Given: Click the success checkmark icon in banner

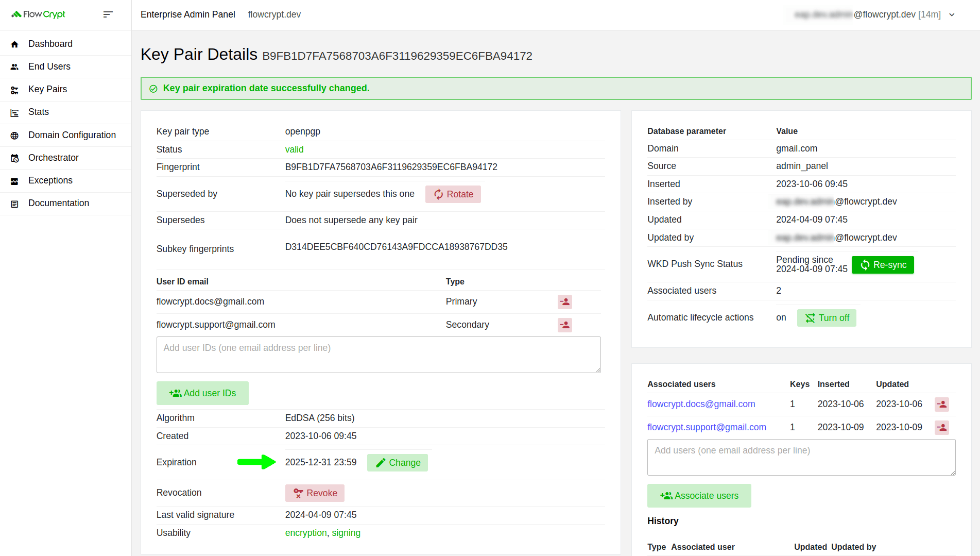Looking at the screenshot, I should (153, 89).
